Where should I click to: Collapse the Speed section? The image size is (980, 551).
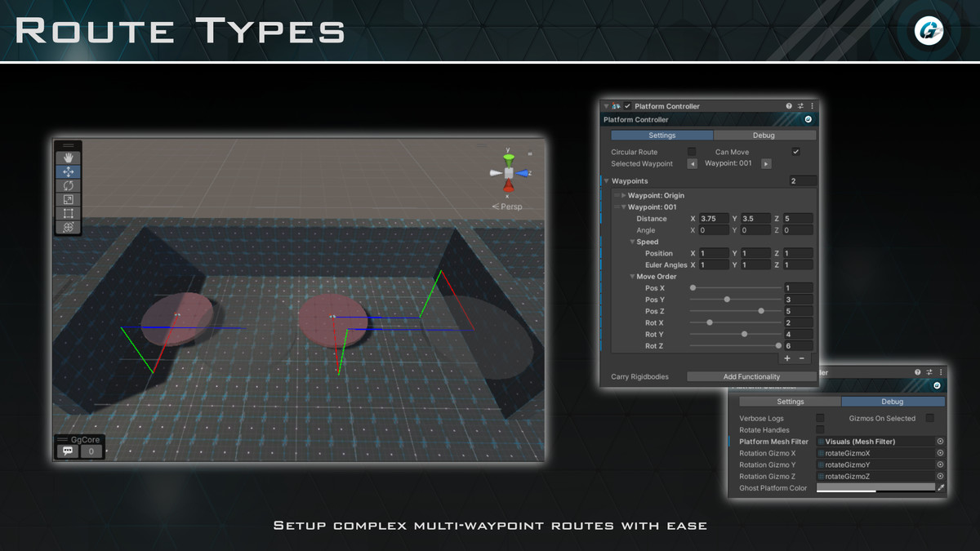(632, 242)
